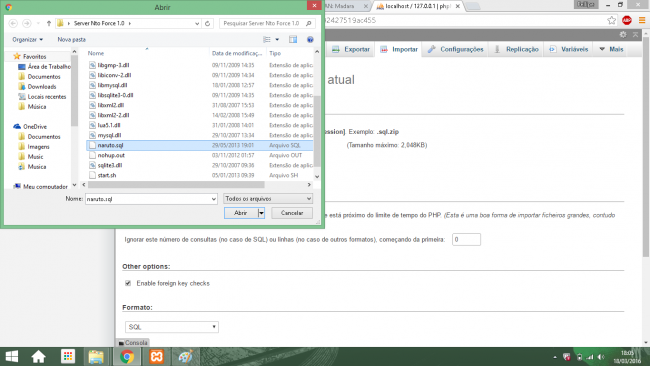Open Chrome hamburger menu
The height and width of the screenshot is (366, 650).
pos(642,20)
